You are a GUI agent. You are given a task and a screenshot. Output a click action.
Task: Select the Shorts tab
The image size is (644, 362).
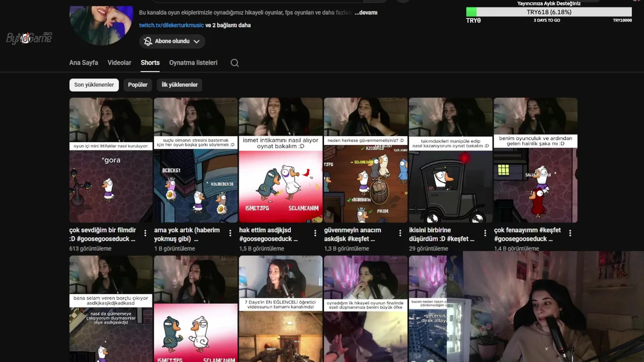tap(150, 63)
